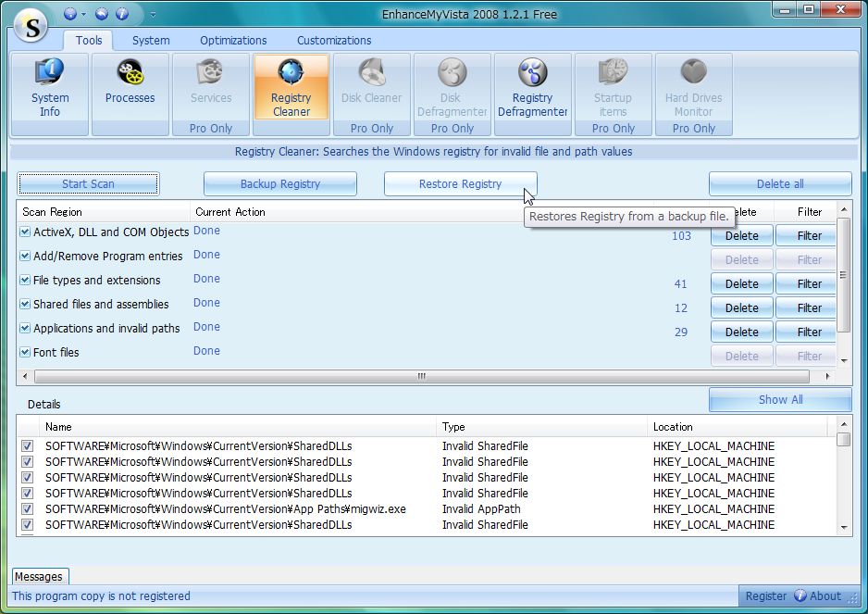Image resolution: width=868 pixels, height=614 pixels.
Task: Click Delete for Applications and invalid paths
Action: point(742,332)
